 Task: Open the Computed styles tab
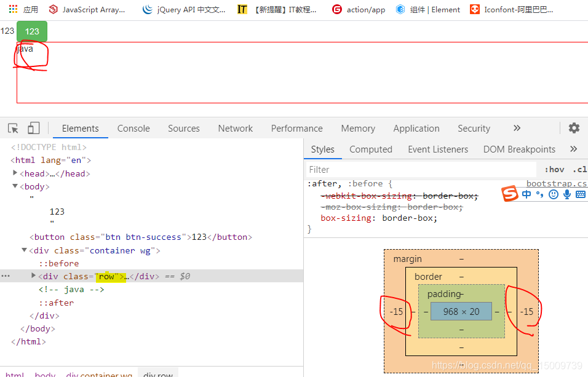pyautogui.click(x=371, y=149)
